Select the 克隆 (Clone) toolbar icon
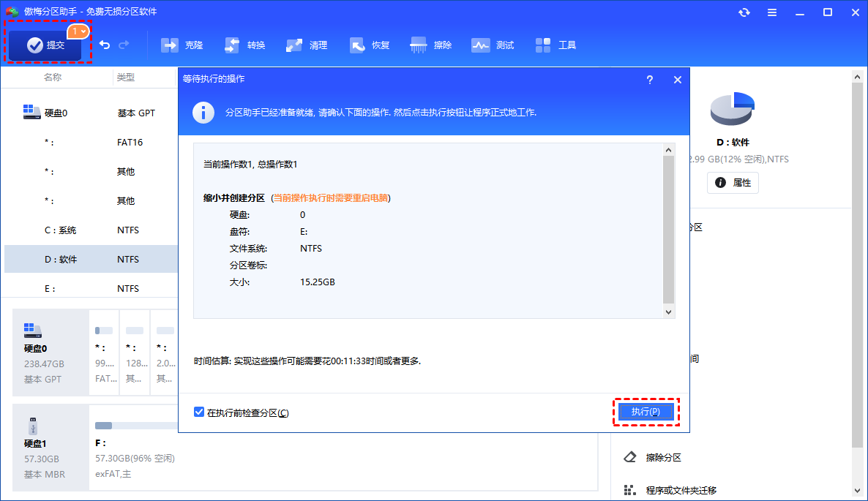 (x=182, y=45)
